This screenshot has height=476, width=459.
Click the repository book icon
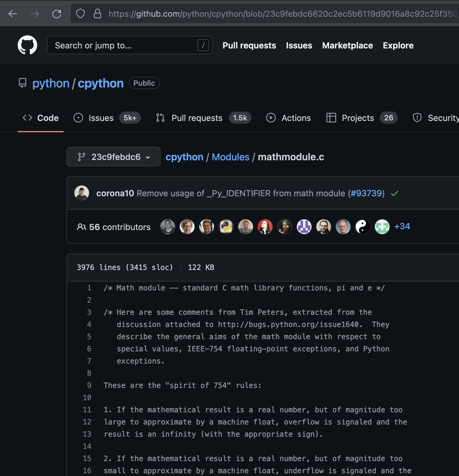coord(23,83)
